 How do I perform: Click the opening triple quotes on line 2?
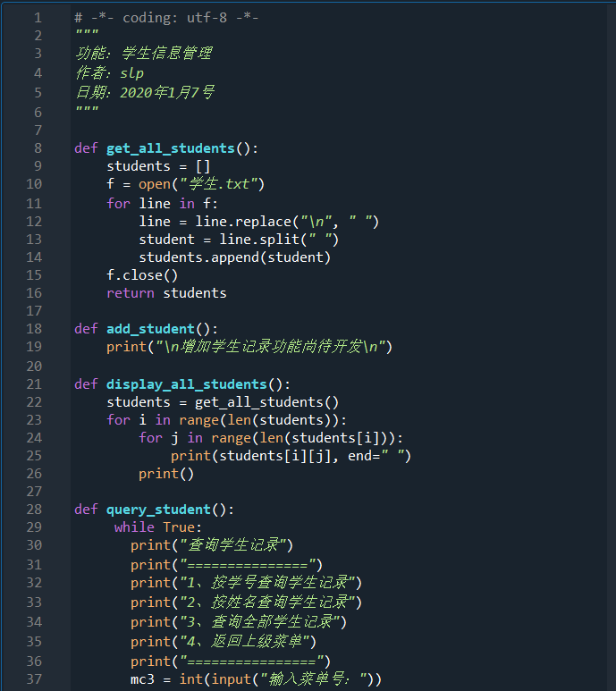click(x=87, y=33)
